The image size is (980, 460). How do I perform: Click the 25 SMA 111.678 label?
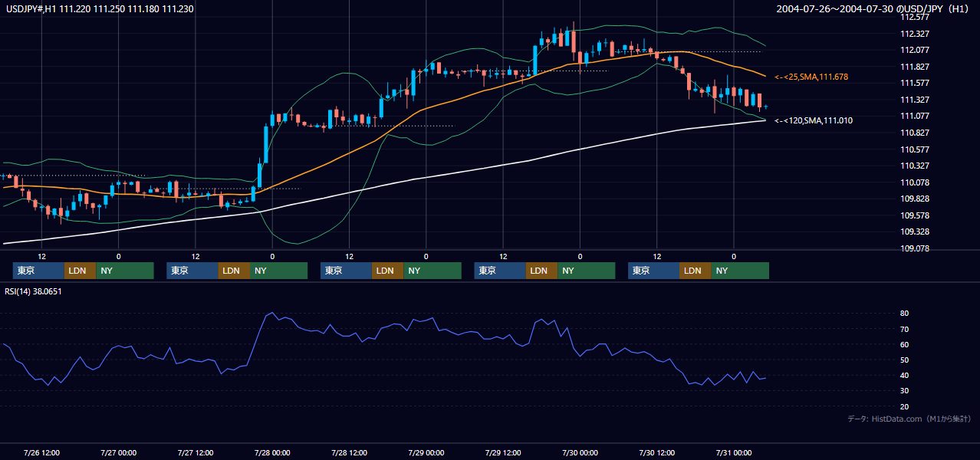click(x=811, y=77)
